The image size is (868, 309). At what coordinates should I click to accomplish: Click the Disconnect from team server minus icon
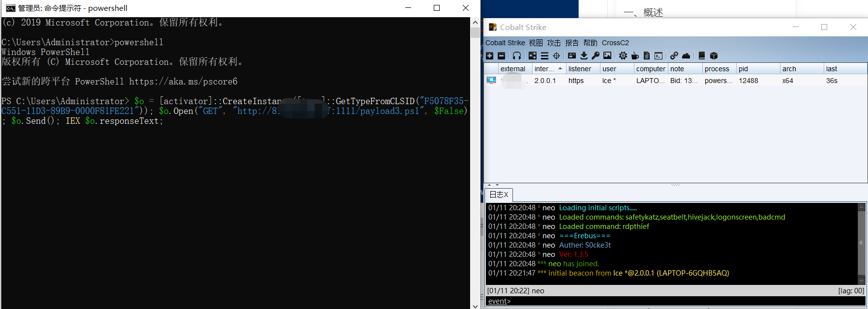tap(501, 56)
